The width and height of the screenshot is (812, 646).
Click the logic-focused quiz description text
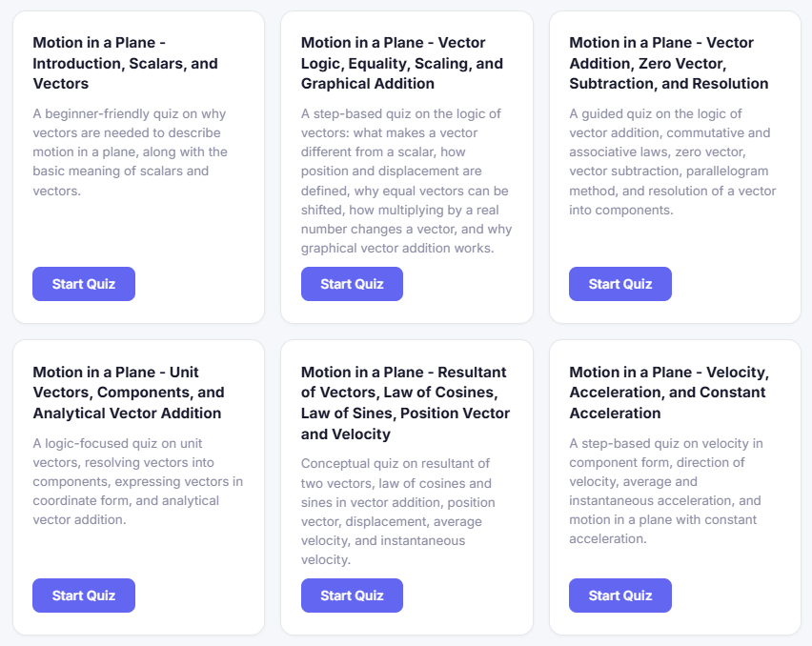click(x=137, y=481)
